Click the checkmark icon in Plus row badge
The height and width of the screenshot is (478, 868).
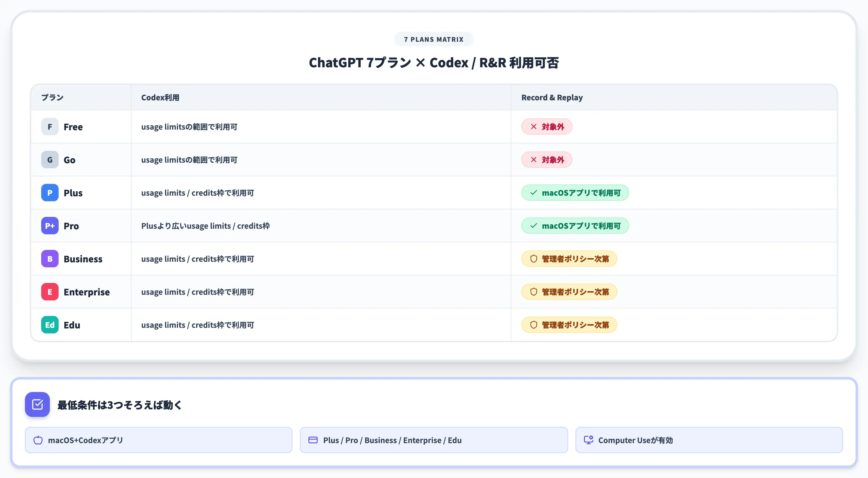[534, 193]
